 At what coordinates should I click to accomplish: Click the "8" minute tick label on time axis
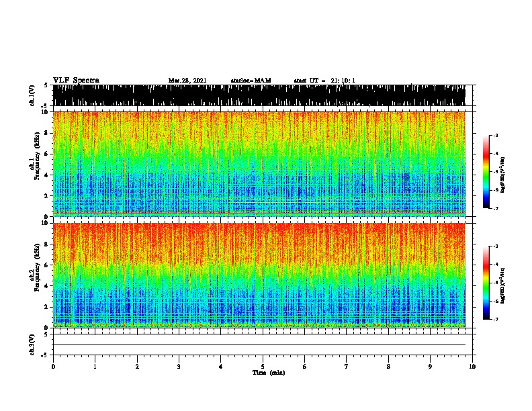pyautogui.click(x=388, y=367)
